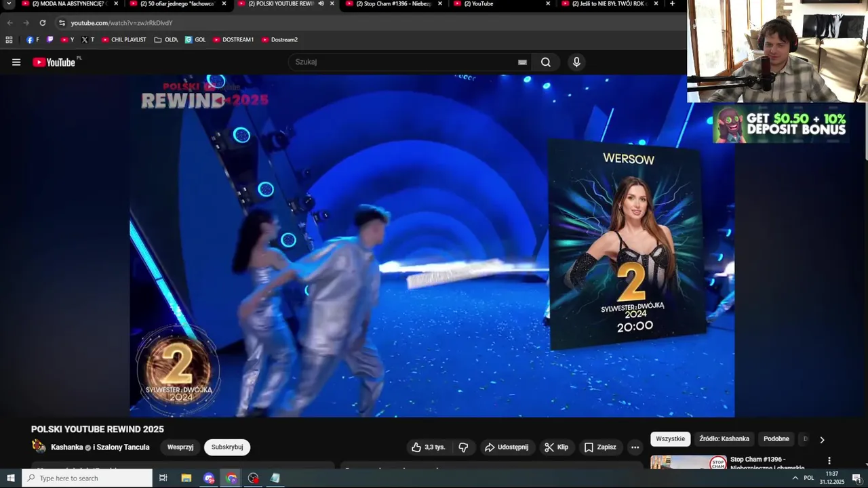Mute the audio-playing tab via speaker icon

click(321, 4)
